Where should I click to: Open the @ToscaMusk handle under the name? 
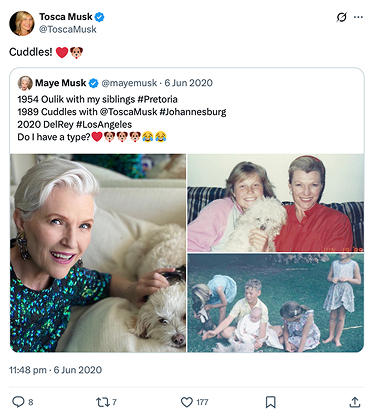[68, 29]
